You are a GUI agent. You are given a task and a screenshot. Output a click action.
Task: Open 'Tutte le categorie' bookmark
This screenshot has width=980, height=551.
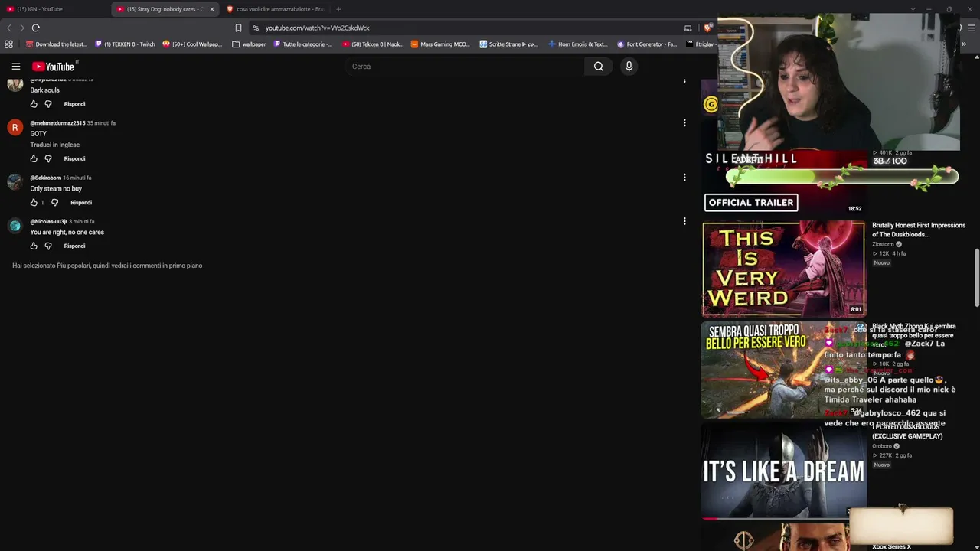coord(303,44)
